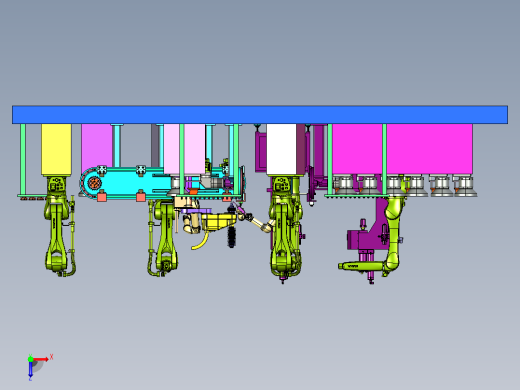Select the yellow hopper part at center

coord(218,222)
